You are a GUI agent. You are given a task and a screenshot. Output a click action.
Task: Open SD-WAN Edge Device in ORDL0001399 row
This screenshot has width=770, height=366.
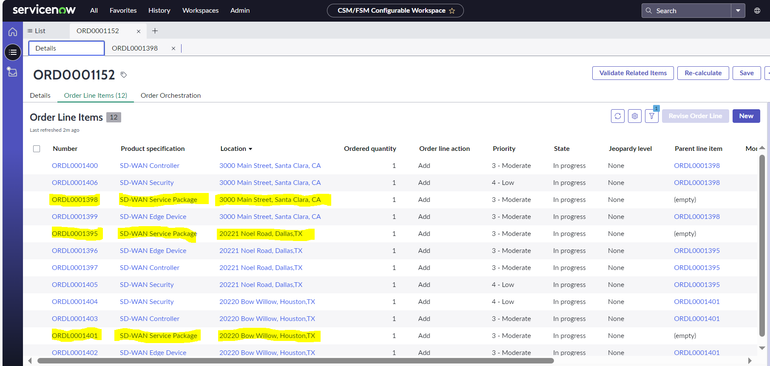pyautogui.click(x=153, y=217)
